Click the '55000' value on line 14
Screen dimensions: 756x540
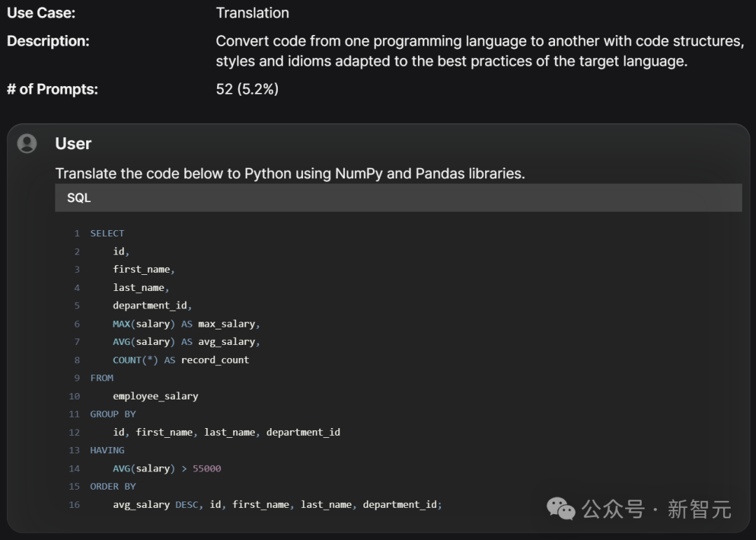click(x=206, y=469)
